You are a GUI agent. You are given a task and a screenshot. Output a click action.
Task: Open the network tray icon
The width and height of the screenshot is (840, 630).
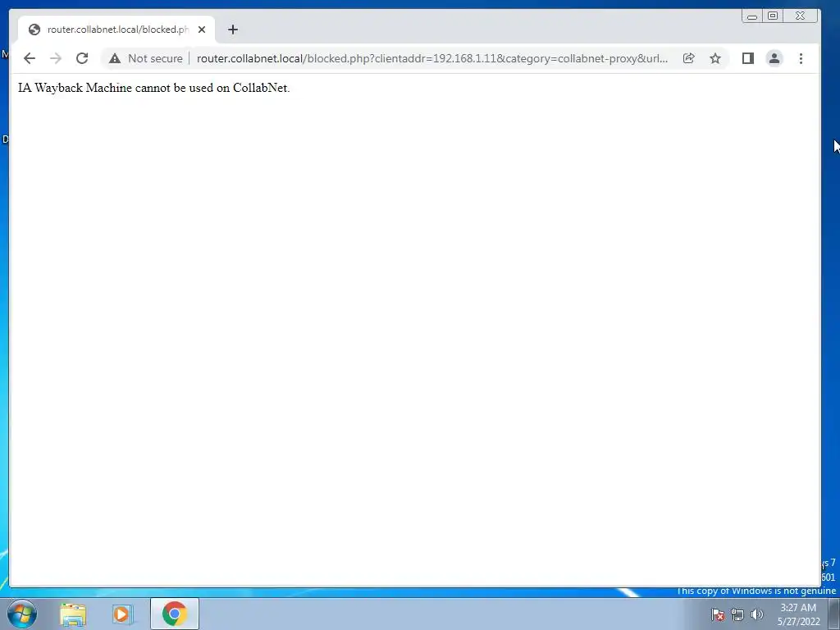pos(737,614)
